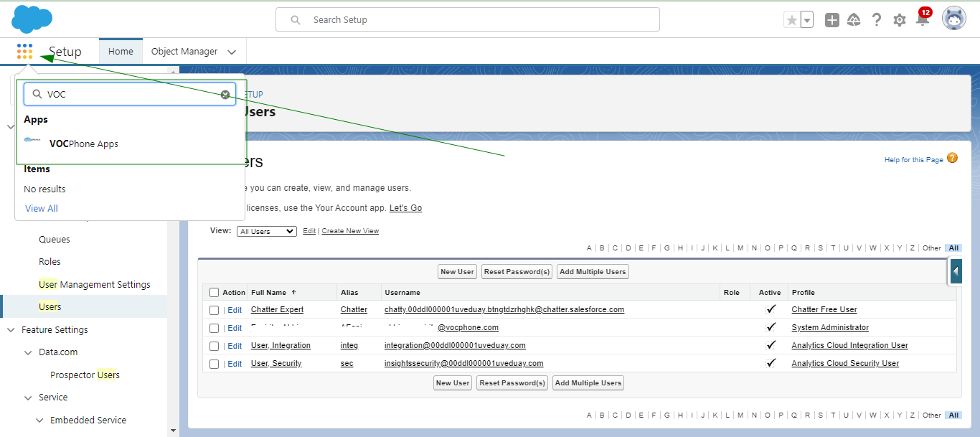Open the Setup gear icon
This screenshot has width=980, height=437.
tap(899, 20)
